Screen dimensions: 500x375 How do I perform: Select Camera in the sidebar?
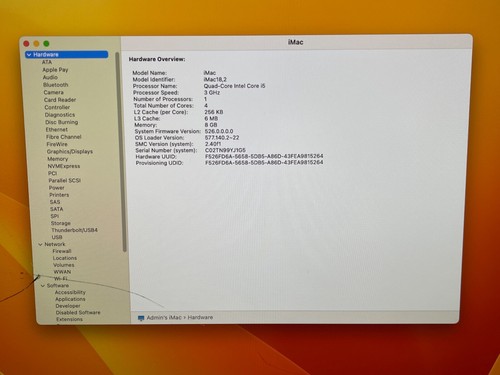click(x=53, y=92)
